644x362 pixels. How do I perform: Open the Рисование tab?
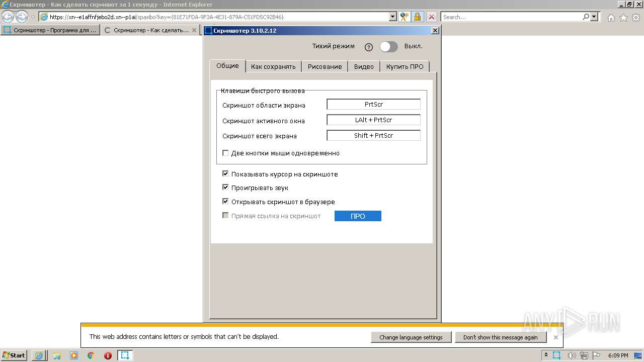[x=325, y=66]
